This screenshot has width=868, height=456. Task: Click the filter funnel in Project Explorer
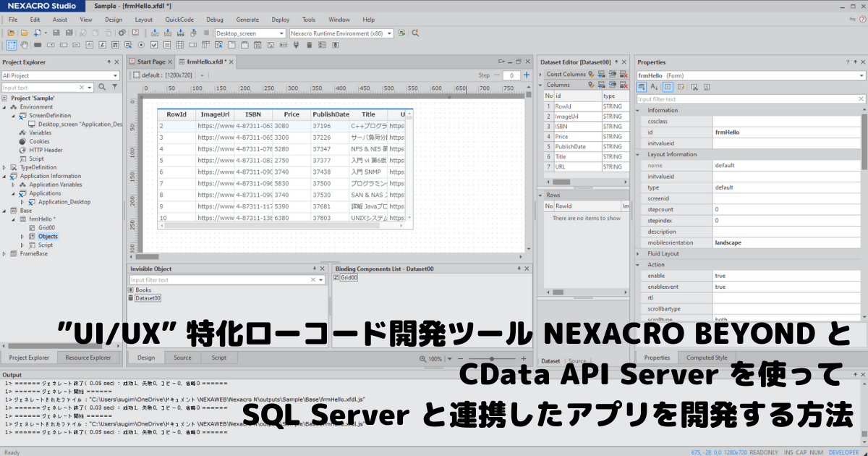(x=114, y=87)
